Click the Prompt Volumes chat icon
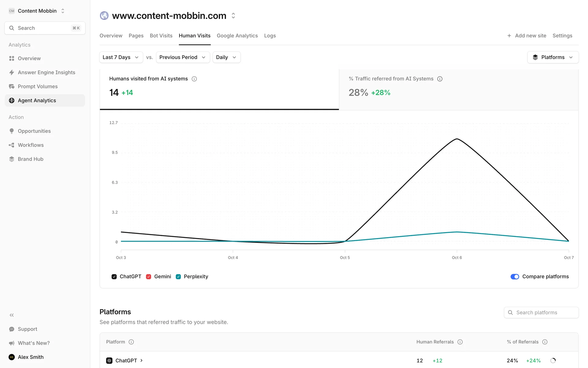The image size is (588, 368). pos(12,86)
